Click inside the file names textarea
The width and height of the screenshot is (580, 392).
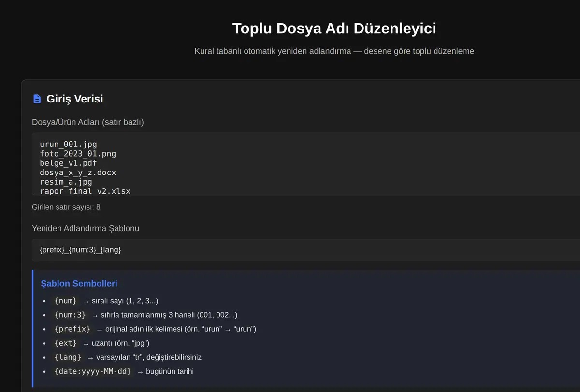coord(306,164)
